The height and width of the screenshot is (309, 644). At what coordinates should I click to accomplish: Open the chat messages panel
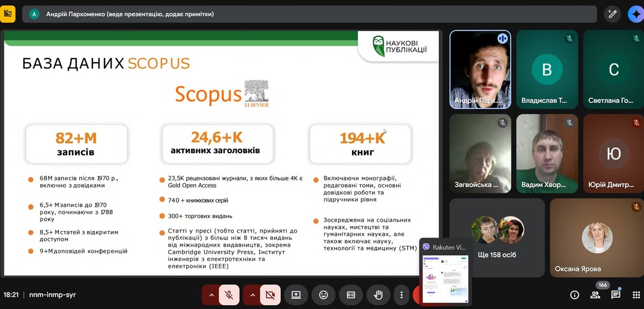(616, 294)
